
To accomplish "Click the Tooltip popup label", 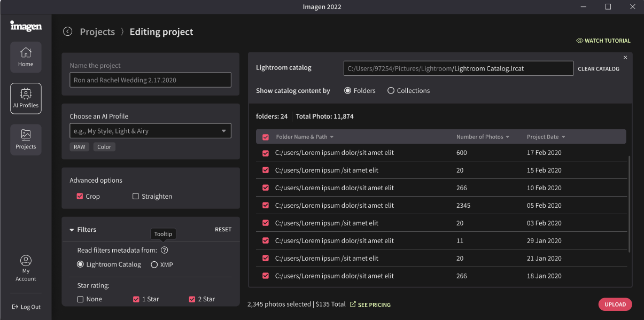I will (x=163, y=234).
